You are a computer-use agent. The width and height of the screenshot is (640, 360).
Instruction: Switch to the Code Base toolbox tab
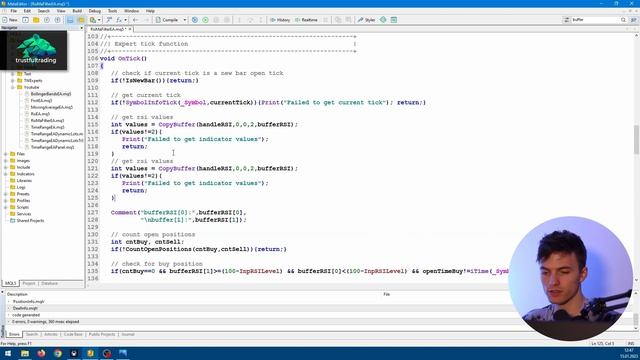coord(73,334)
